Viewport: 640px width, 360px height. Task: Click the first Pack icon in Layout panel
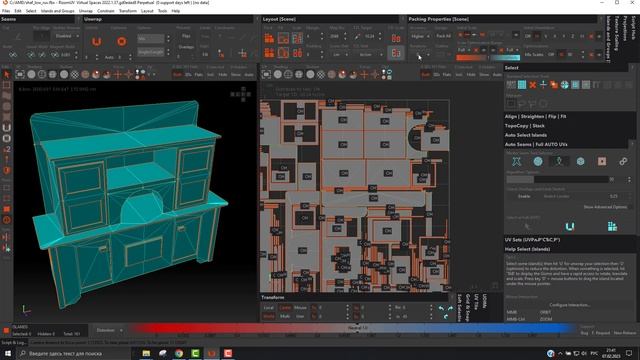click(269, 38)
